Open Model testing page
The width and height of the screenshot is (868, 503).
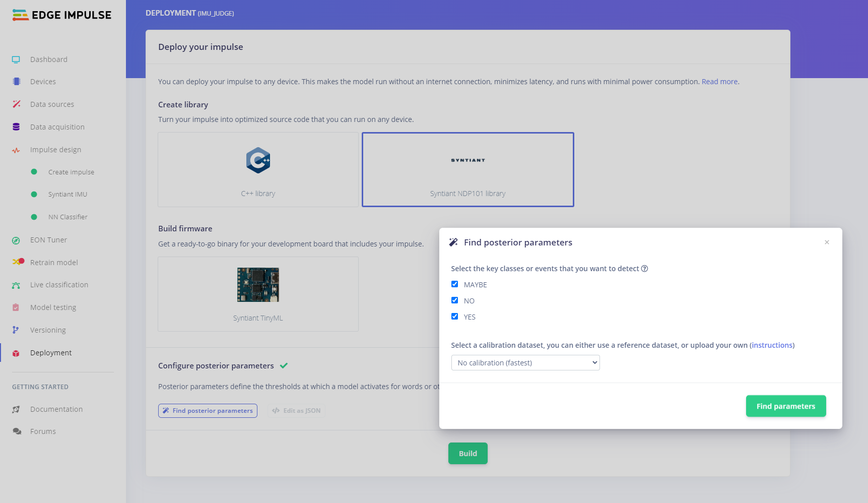53,307
